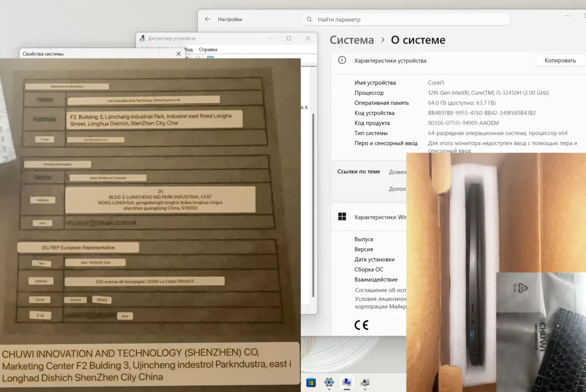
Task: Click the magnifier icon in the settings search box
Action: [309, 20]
